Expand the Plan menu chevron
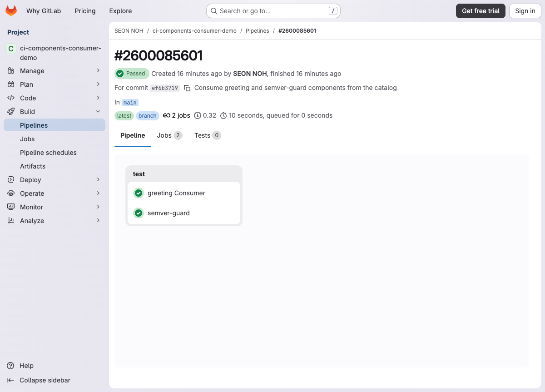The width and height of the screenshot is (545, 392). (98, 84)
